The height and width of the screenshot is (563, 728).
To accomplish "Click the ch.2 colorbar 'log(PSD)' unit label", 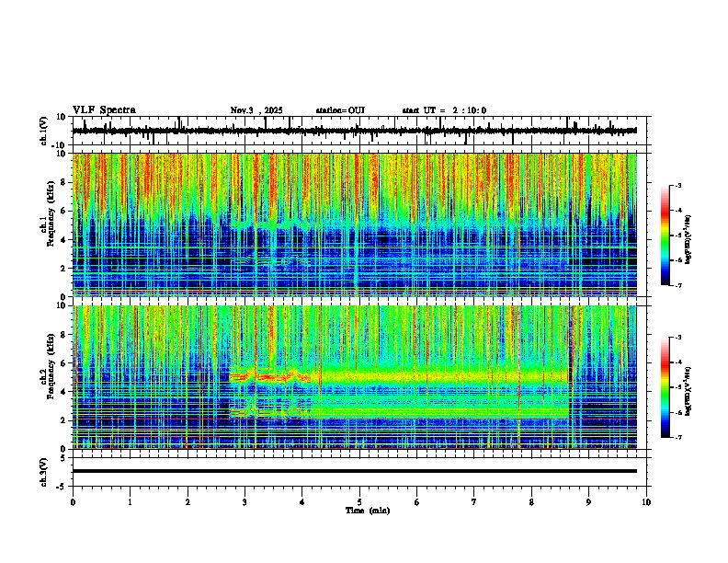I will pyautogui.click(x=688, y=391).
